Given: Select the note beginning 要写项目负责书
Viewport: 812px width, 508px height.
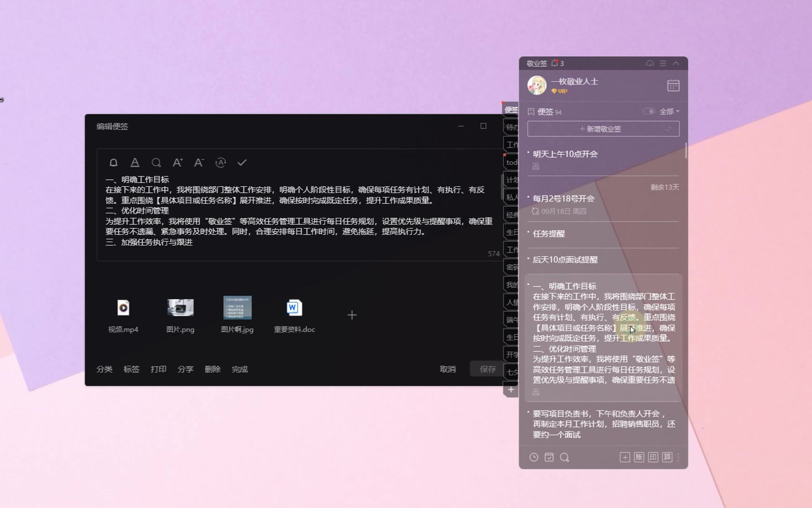Looking at the screenshot, I should 603,424.
